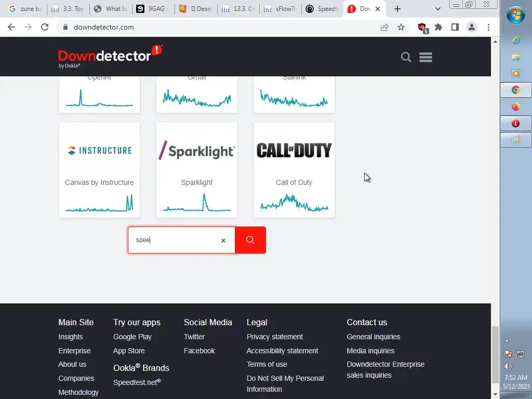Viewport: 532px width, 399px height.
Task: Switch to the 'What Is' tab
Action: [x=110, y=9]
